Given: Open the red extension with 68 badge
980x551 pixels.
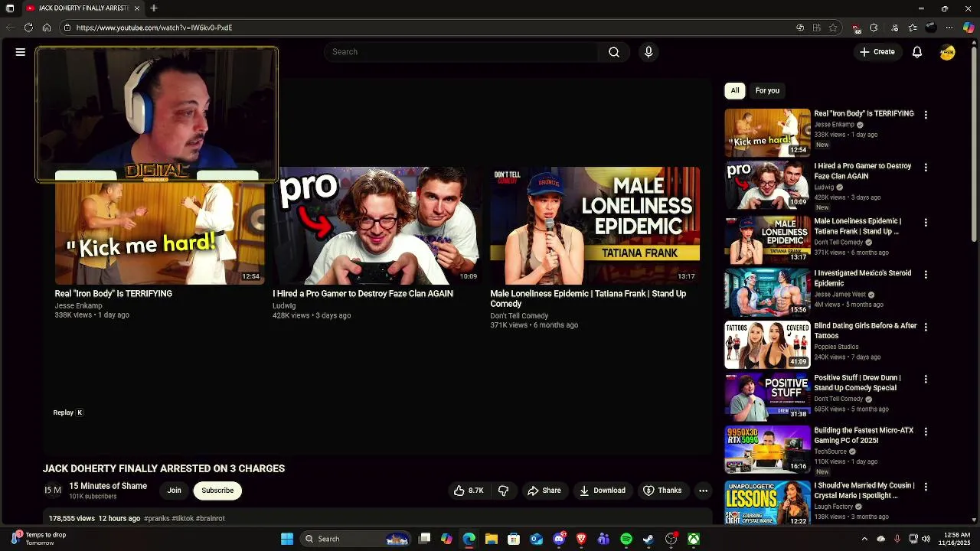Looking at the screenshot, I should point(856,28).
